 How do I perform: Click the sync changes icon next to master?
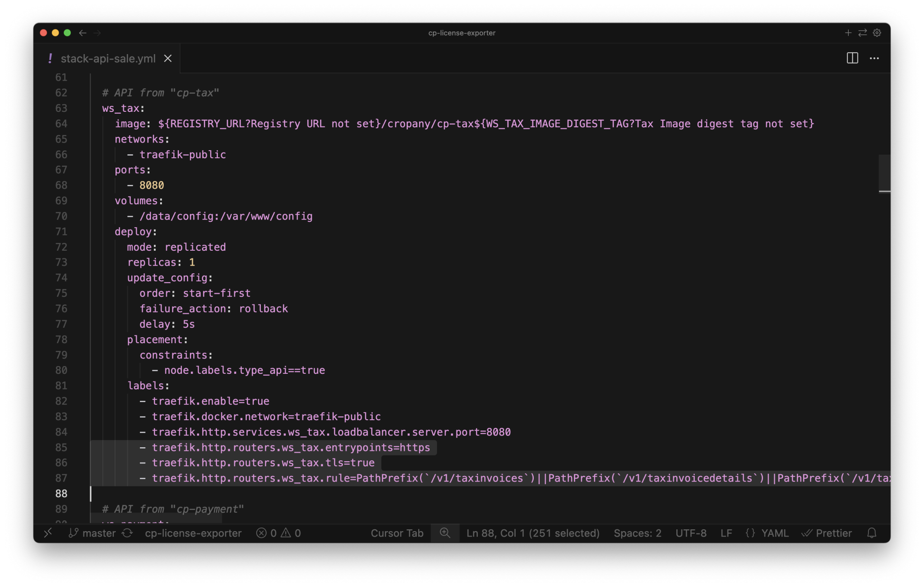[128, 533]
